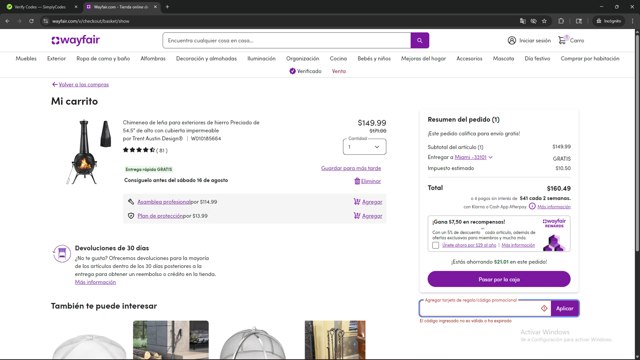Reload the page with the refresh icon
Viewport: 640px width, 360px height.
point(31,21)
